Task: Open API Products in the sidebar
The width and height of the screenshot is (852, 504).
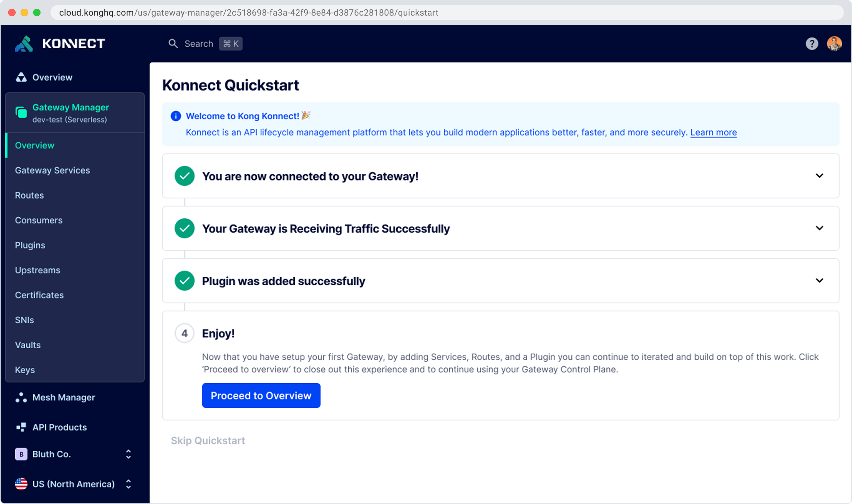Action: 60,427
